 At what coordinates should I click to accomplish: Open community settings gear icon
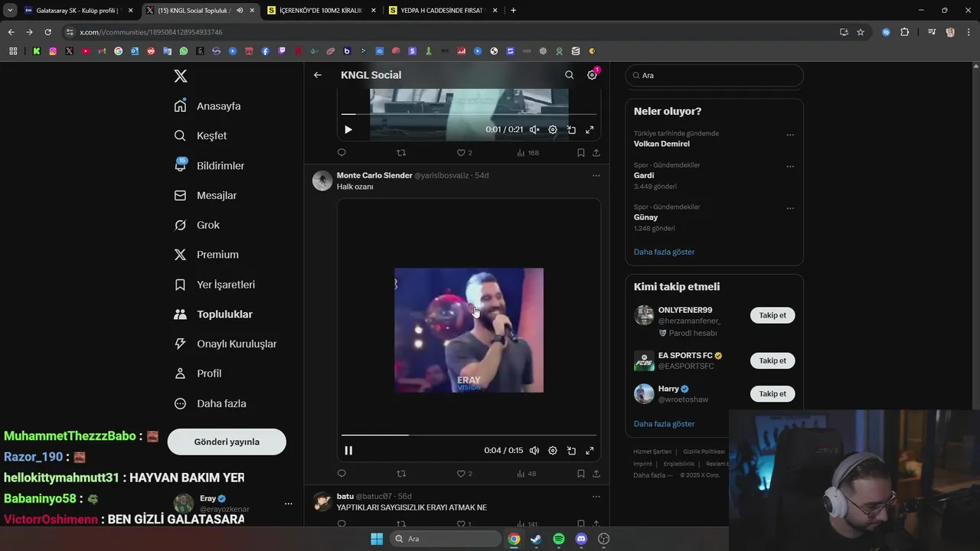[x=592, y=75]
